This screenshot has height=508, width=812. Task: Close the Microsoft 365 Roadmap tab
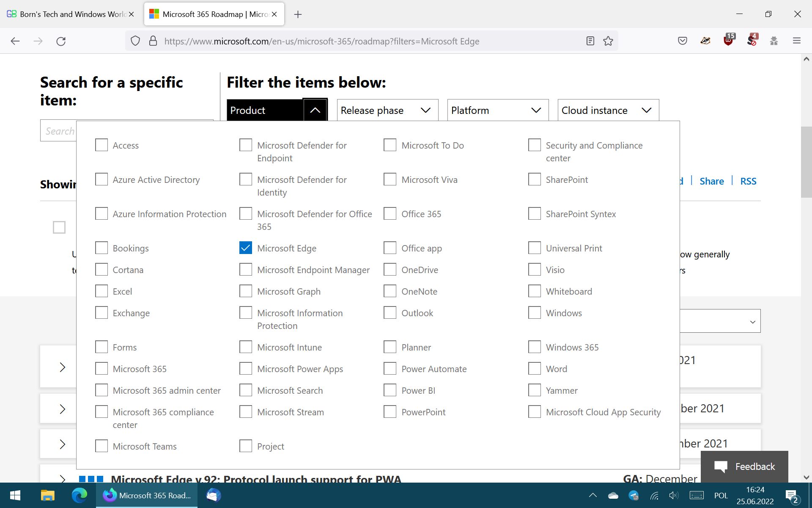click(274, 14)
